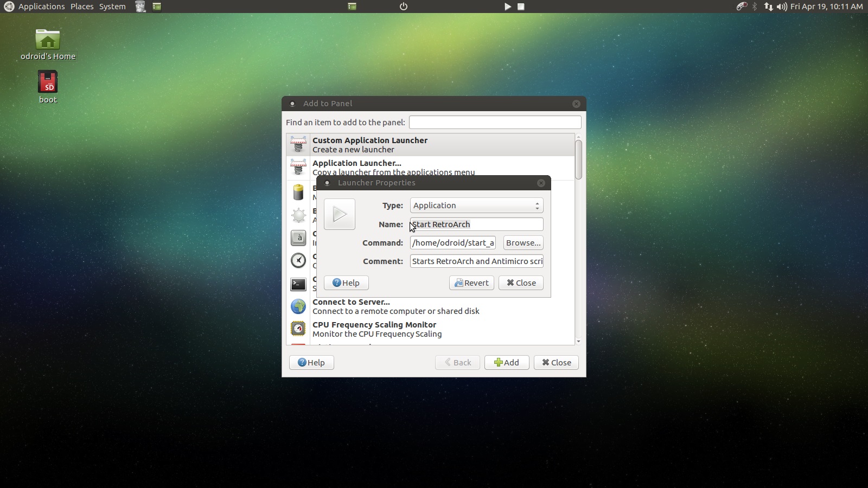Click the accented character palette icon
Image resolution: width=868 pixels, height=488 pixels.
[x=299, y=238]
